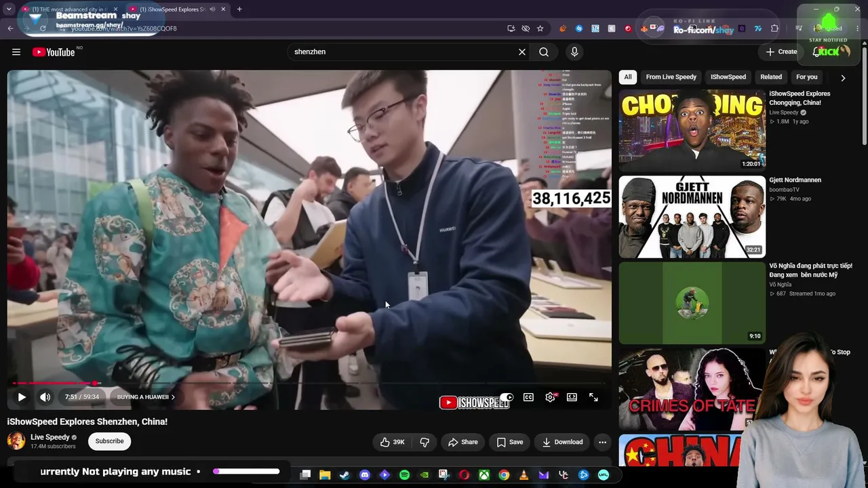The width and height of the screenshot is (868, 488).
Task: Open the YouTube notifications bell
Action: (817, 52)
